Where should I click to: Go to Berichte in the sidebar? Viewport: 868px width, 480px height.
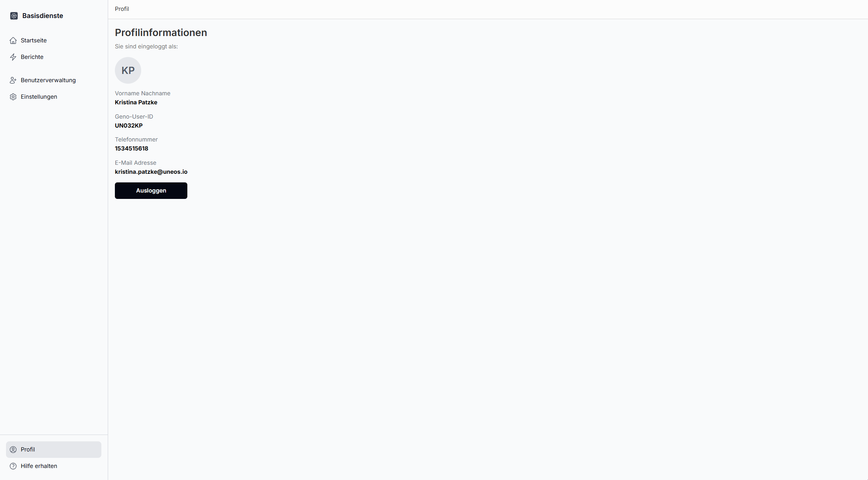[54, 57]
